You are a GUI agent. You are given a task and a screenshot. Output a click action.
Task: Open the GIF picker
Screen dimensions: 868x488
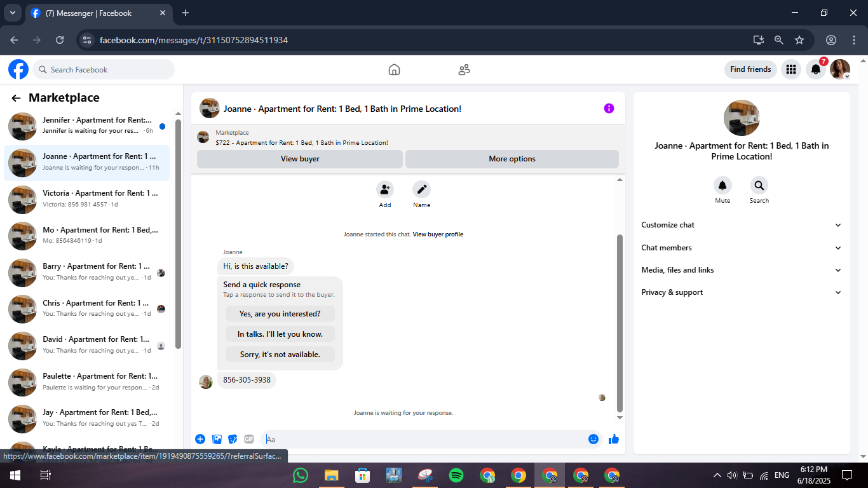coord(249,439)
